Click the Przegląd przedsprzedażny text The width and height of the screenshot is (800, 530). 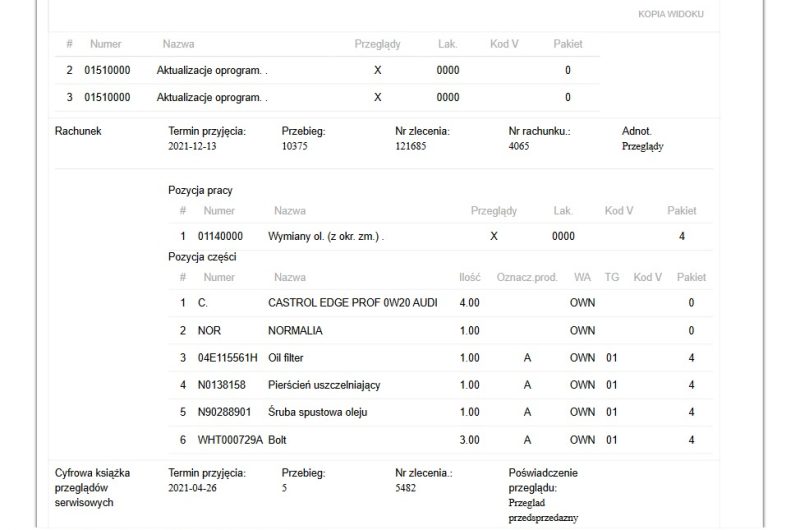543,511
